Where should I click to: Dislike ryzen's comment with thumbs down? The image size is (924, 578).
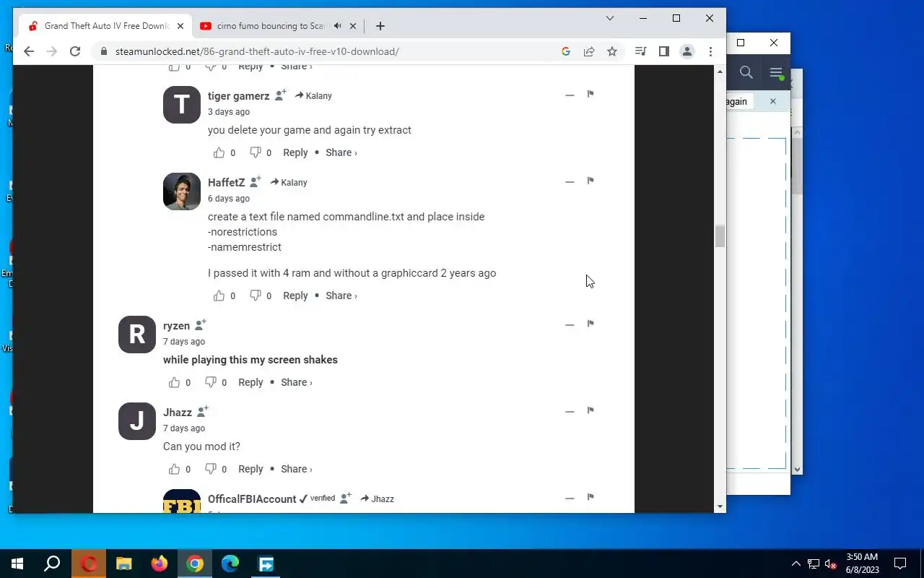tap(210, 382)
